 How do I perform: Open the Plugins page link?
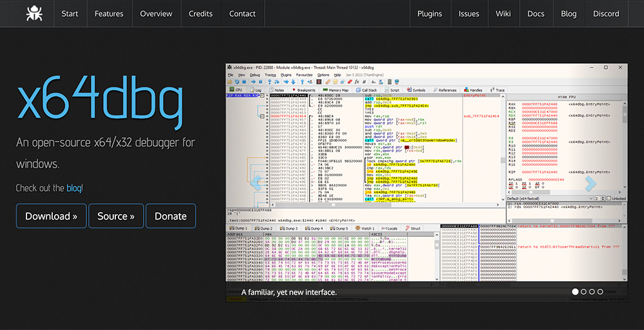point(430,14)
